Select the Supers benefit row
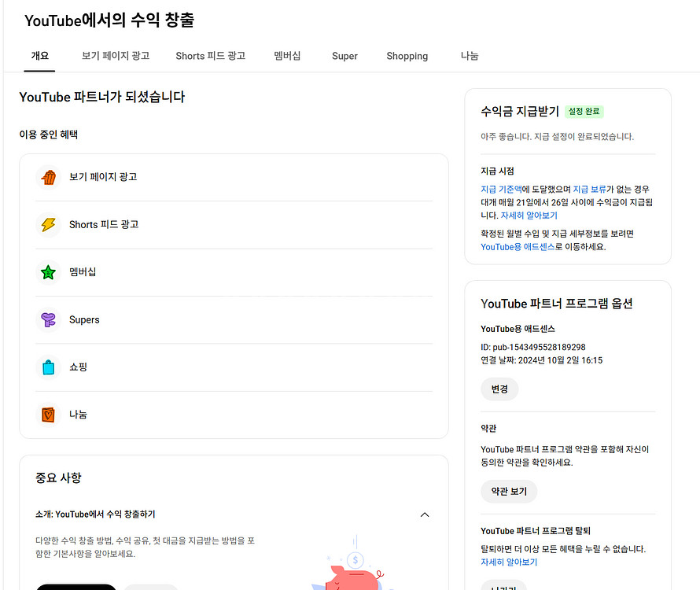Viewport: 700px width, 590px height. pyautogui.click(x=234, y=320)
